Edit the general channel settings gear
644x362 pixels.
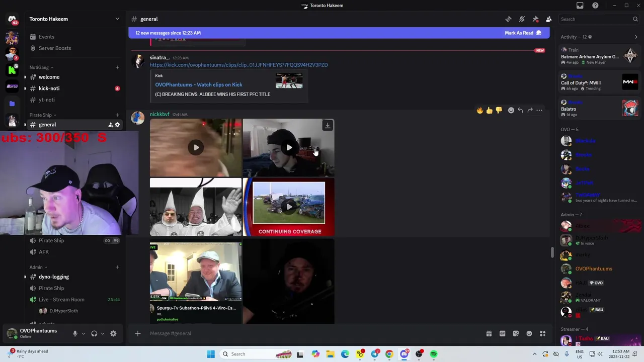(118, 125)
